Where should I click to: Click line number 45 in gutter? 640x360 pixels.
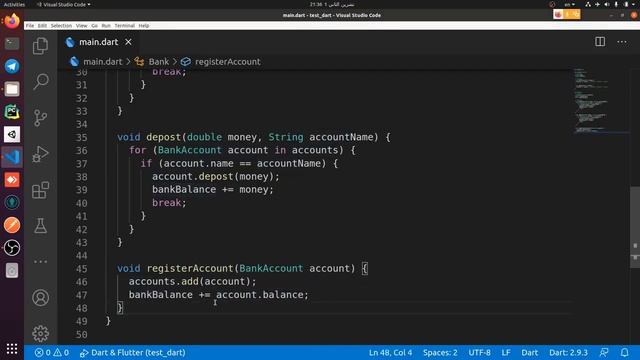(82, 269)
